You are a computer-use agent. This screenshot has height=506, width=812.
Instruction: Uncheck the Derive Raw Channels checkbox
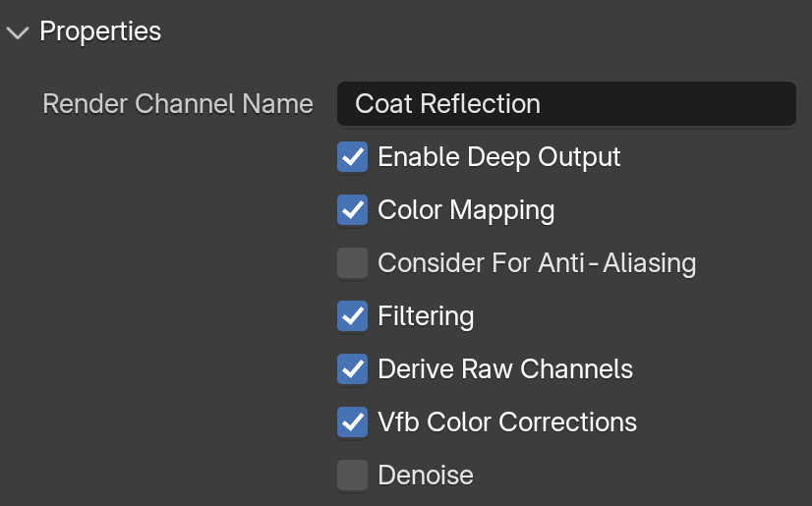coord(352,368)
